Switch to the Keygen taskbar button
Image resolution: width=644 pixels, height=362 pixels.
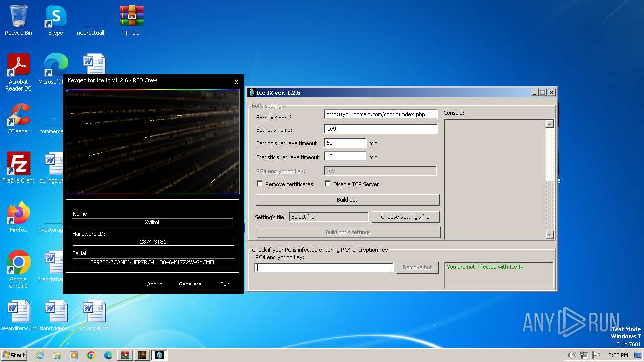pos(142,355)
